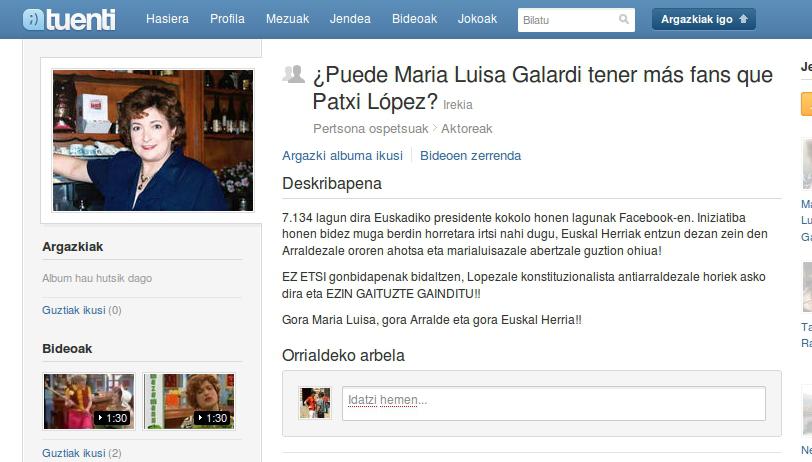Image resolution: width=812 pixels, height=462 pixels.
Task: Click the Argazki albuma ikusi link
Action: 342,155
